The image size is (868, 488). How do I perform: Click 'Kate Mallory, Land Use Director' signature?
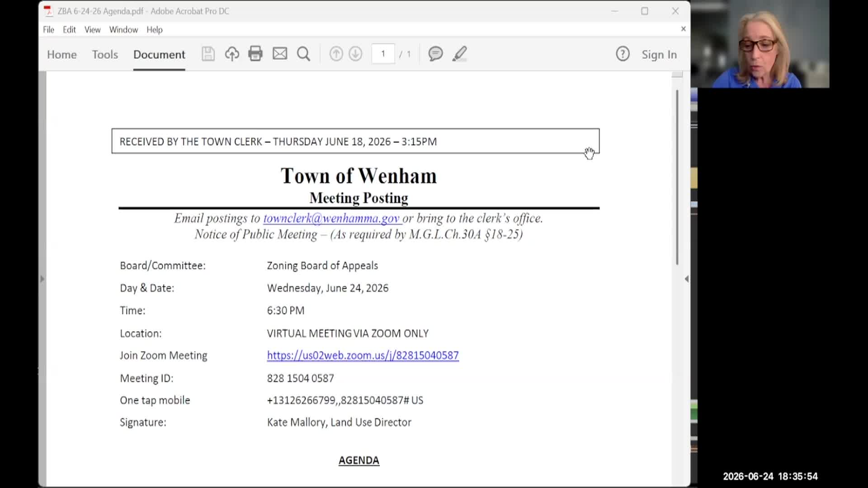click(x=339, y=422)
